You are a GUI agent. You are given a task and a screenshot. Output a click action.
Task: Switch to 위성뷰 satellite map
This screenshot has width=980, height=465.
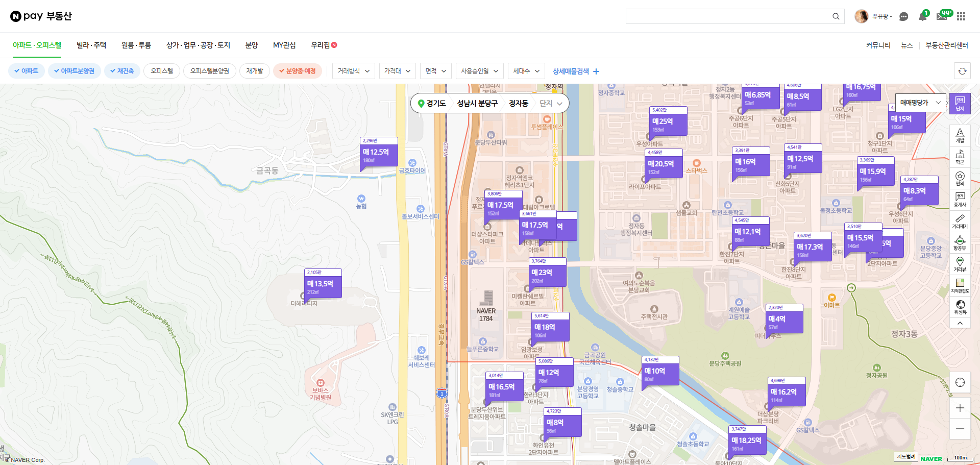960,307
